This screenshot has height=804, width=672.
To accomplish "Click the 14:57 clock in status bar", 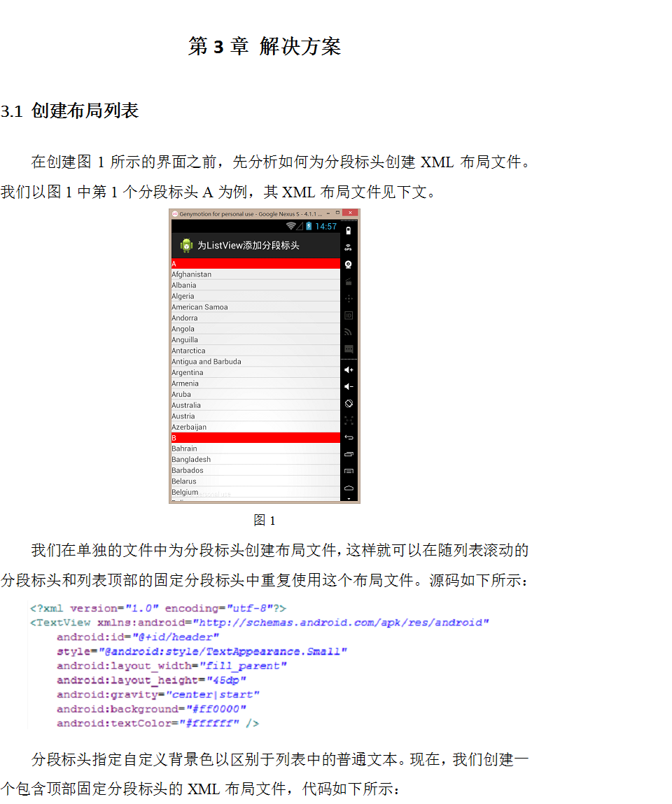I will pyautogui.click(x=325, y=226).
